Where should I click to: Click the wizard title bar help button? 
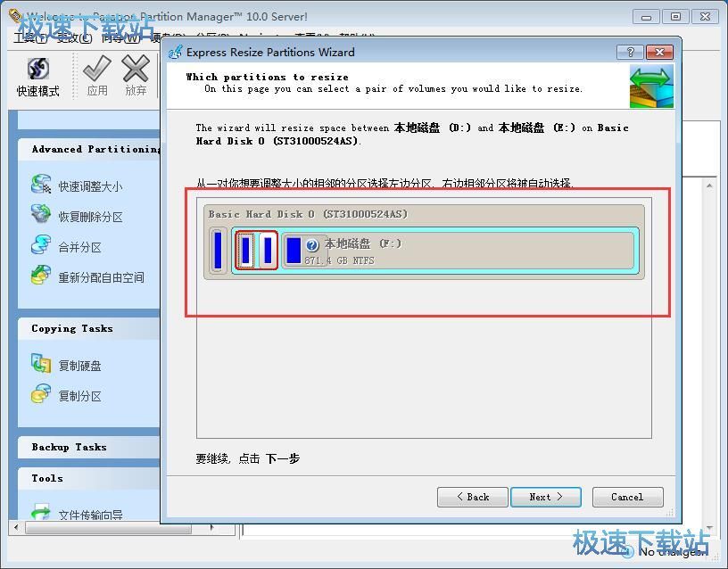630,52
